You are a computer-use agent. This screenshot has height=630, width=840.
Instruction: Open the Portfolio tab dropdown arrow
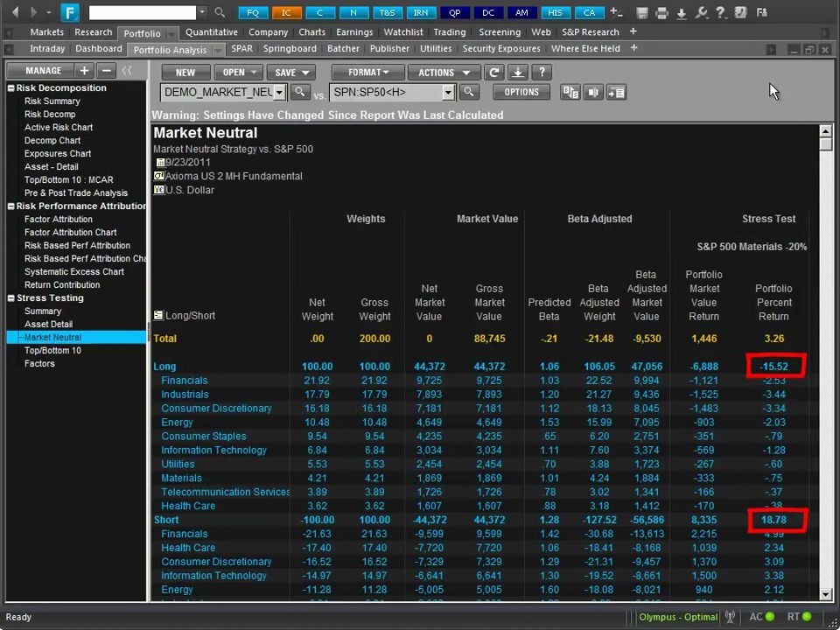[171, 33]
